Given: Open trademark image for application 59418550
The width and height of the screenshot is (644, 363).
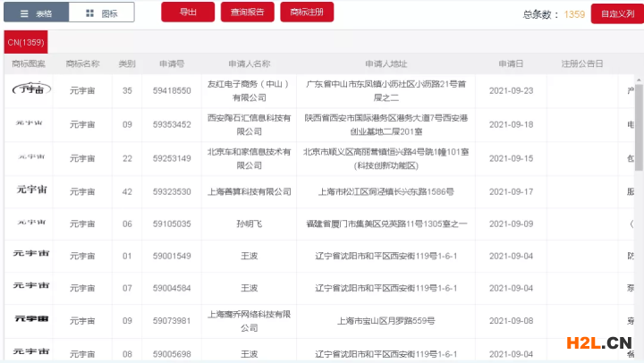Looking at the screenshot, I should pos(30,90).
